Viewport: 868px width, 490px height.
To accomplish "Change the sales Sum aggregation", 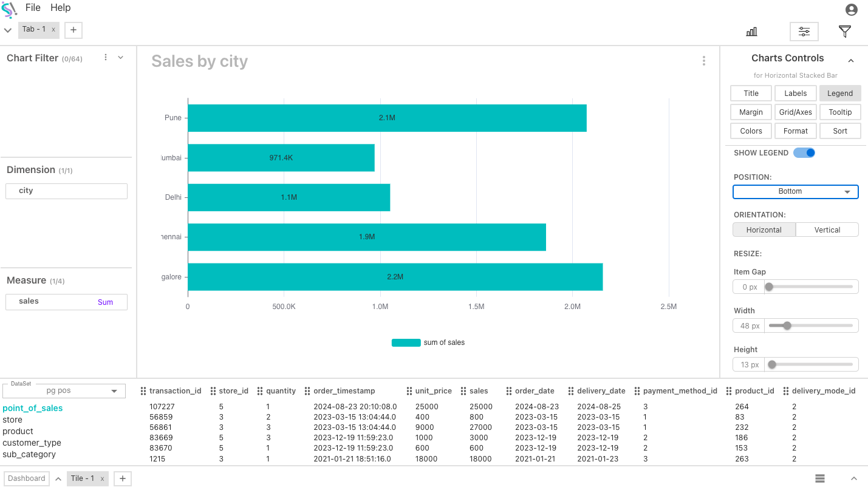I will [106, 302].
